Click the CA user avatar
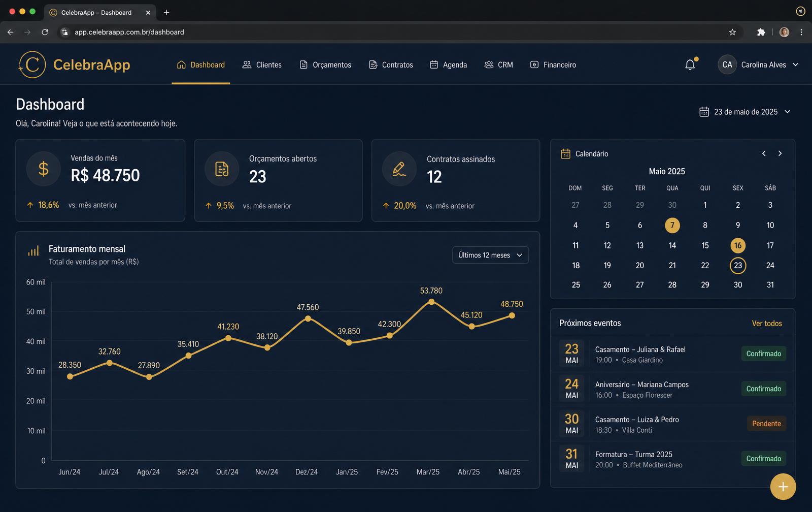 [727, 65]
